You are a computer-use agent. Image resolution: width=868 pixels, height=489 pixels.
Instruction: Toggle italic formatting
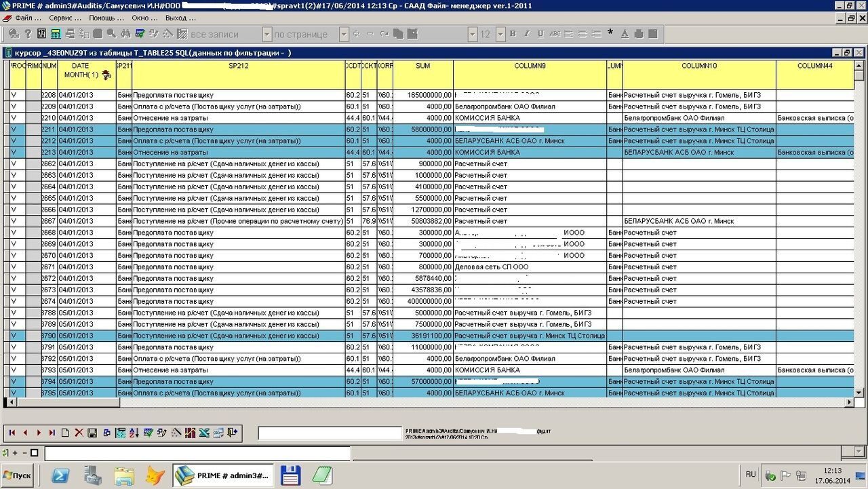click(527, 34)
